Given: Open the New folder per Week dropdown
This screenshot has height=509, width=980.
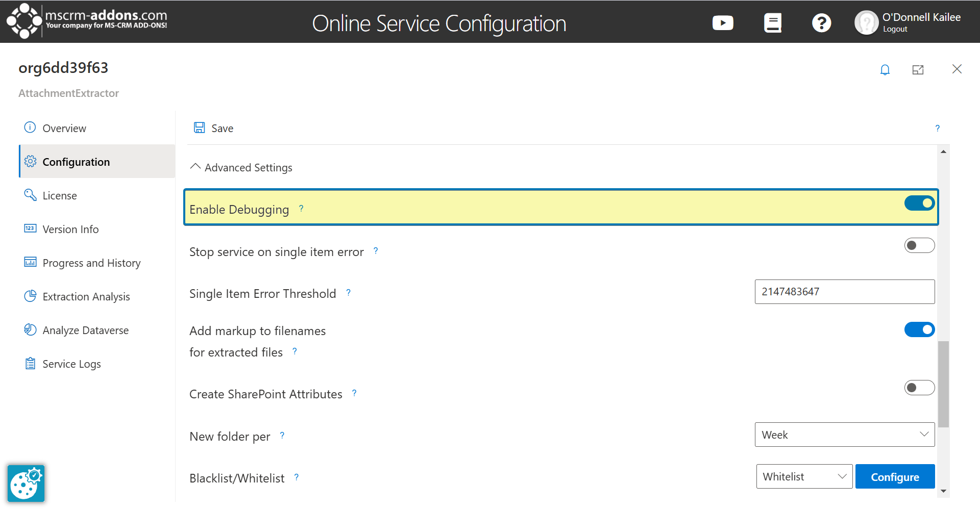Looking at the screenshot, I should pos(845,435).
